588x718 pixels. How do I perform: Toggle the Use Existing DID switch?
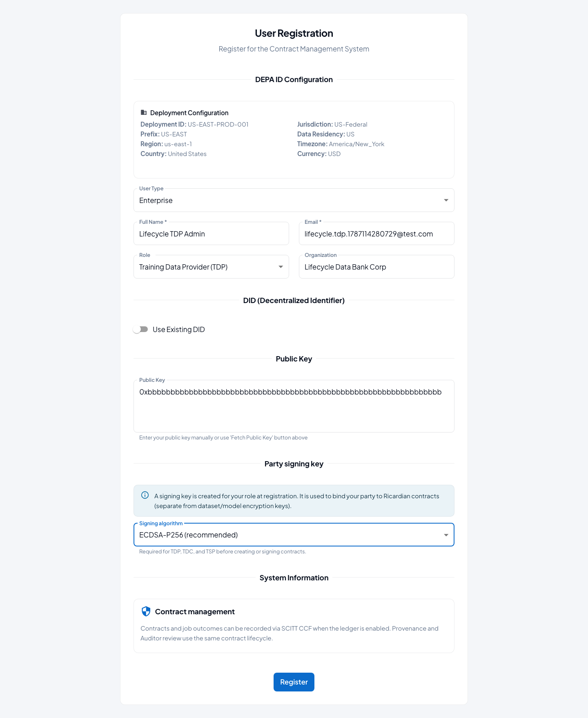pyautogui.click(x=140, y=329)
